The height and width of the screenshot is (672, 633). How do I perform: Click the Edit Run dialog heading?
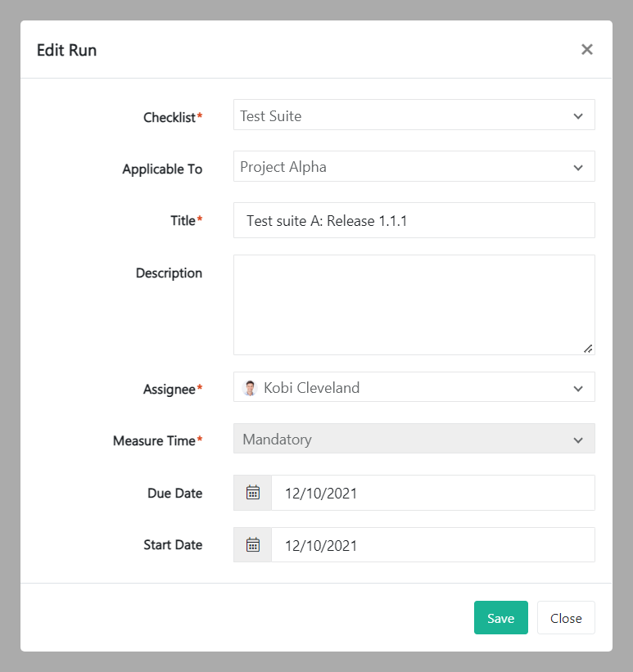tap(66, 50)
